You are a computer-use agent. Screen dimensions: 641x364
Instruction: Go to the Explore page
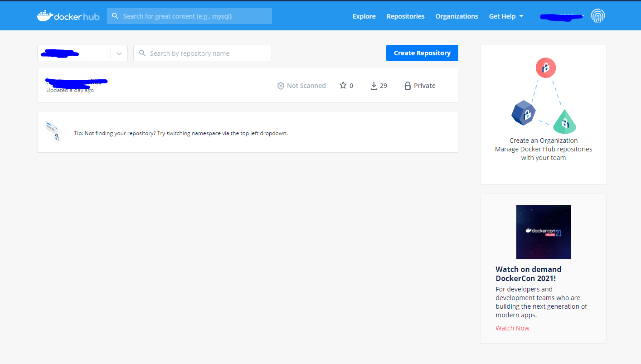(364, 16)
